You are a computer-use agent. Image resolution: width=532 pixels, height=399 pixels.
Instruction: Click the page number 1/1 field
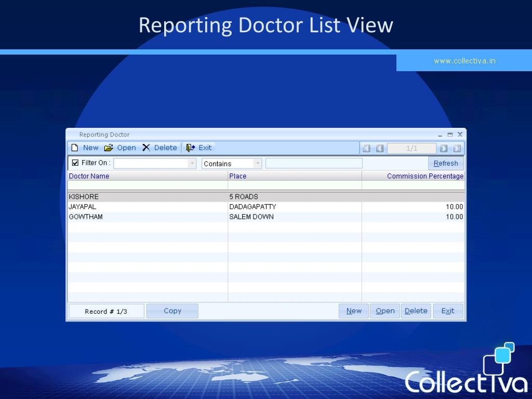pos(411,148)
